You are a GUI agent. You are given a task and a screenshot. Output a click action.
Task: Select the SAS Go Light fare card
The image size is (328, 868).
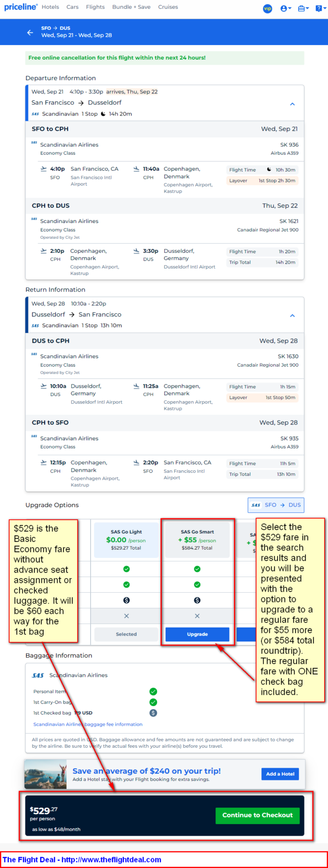point(126,540)
